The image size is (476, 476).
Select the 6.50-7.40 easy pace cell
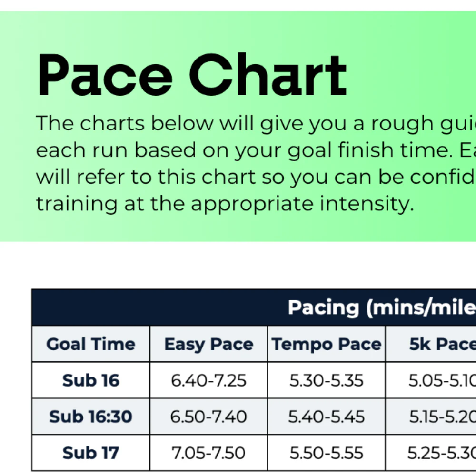click(208, 416)
